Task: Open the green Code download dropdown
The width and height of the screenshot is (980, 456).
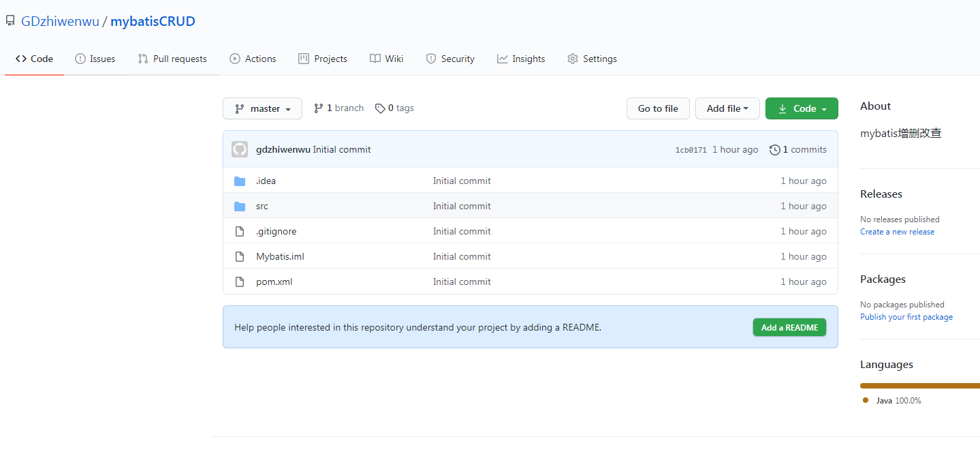Action: (801, 108)
